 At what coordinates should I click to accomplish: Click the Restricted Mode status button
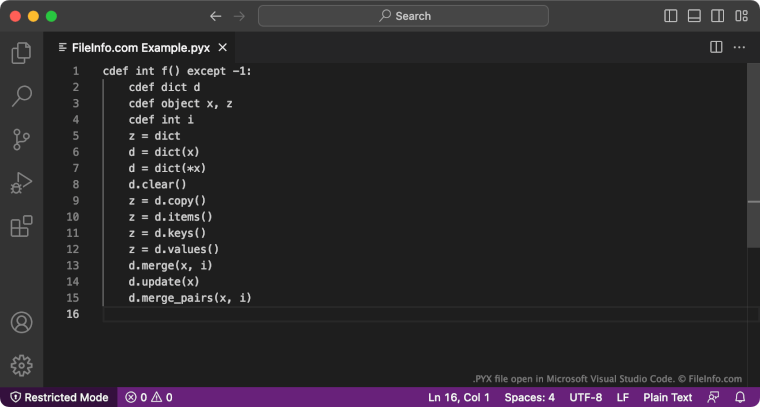click(58, 397)
